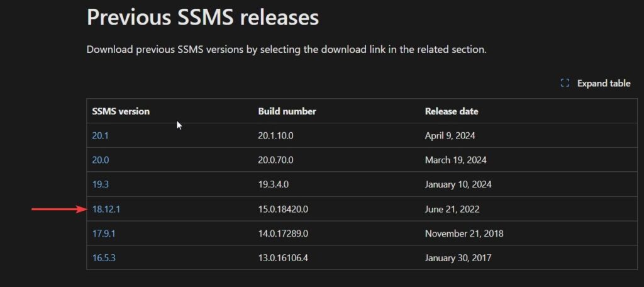Click the Release date column header
This screenshot has width=644, height=287.
tap(452, 111)
